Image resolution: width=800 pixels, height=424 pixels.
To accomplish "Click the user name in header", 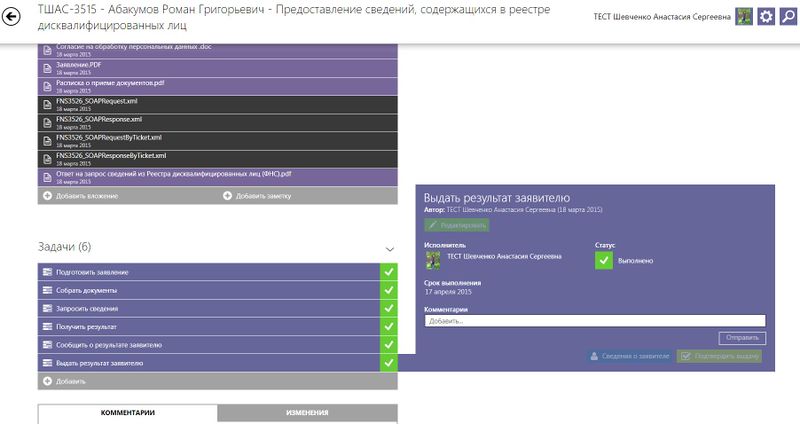I will click(x=662, y=17).
